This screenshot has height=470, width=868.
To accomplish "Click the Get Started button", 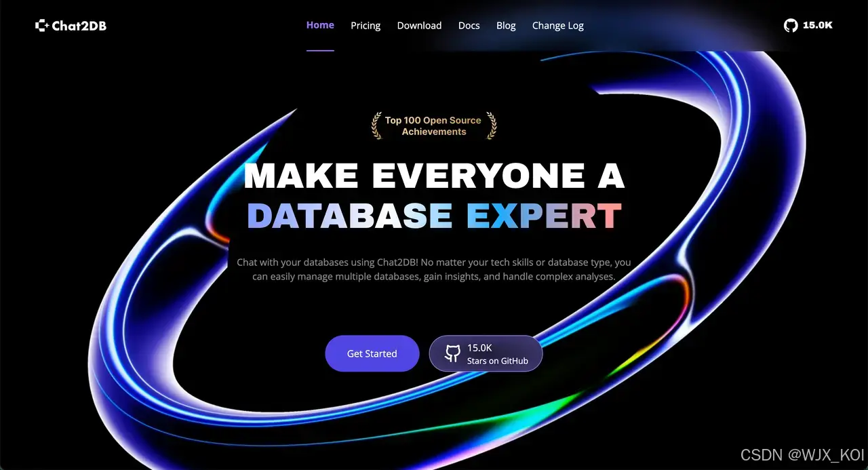I will tap(372, 353).
